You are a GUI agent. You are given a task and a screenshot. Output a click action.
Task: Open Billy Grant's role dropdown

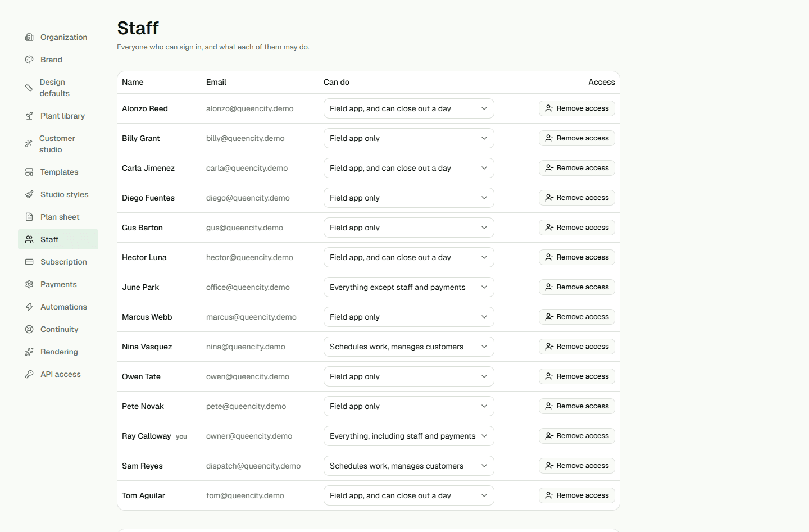coord(409,138)
